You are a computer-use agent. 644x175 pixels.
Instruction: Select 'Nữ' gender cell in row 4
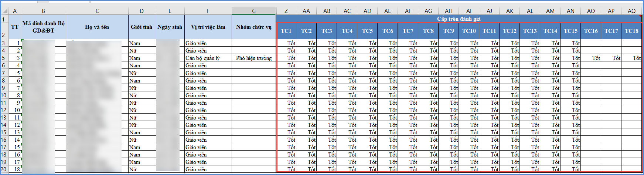[x=142, y=51]
